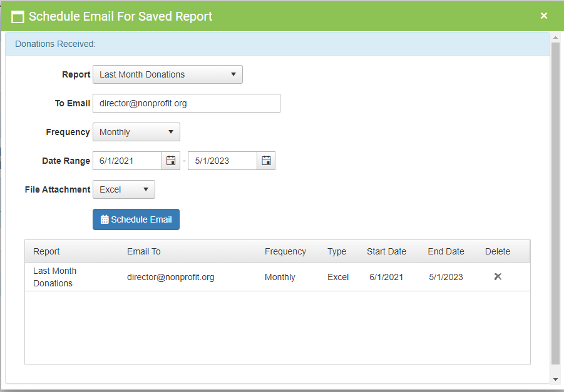Viewport: 564px width, 392px height.
Task: Click the End Date column header
Action: tap(446, 251)
